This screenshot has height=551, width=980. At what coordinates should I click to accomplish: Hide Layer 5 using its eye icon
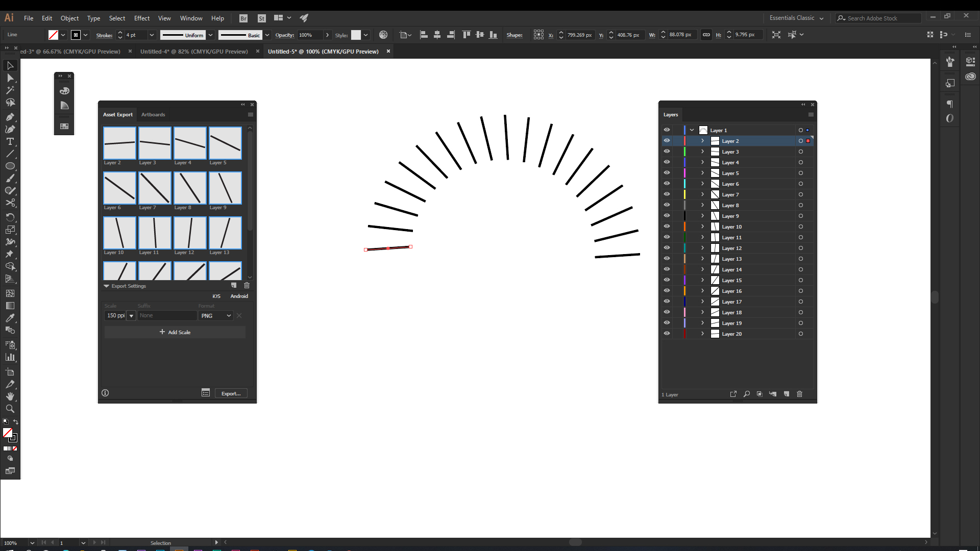pos(667,172)
